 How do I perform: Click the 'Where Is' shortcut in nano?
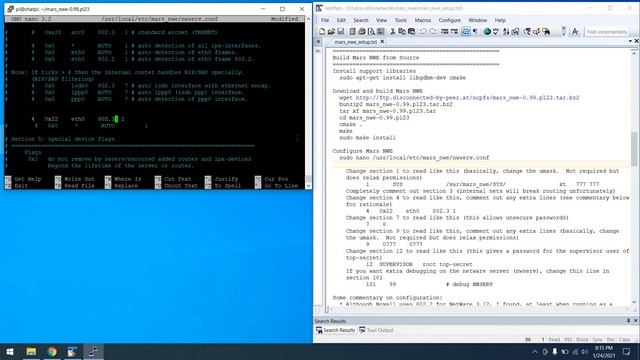tap(127, 179)
